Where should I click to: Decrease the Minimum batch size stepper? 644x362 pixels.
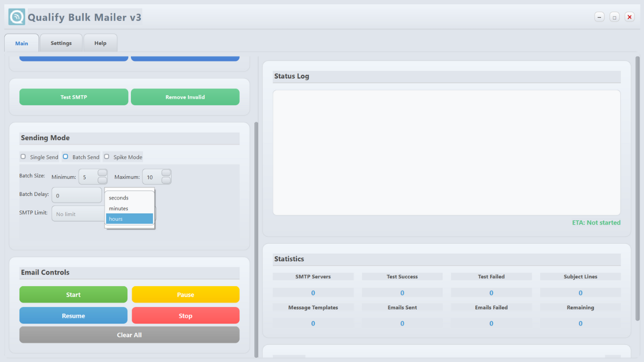point(102,180)
